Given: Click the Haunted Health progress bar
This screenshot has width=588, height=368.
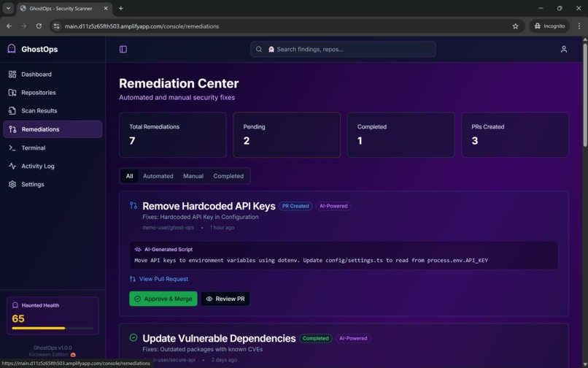Looking at the screenshot, I should (x=53, y=328).
